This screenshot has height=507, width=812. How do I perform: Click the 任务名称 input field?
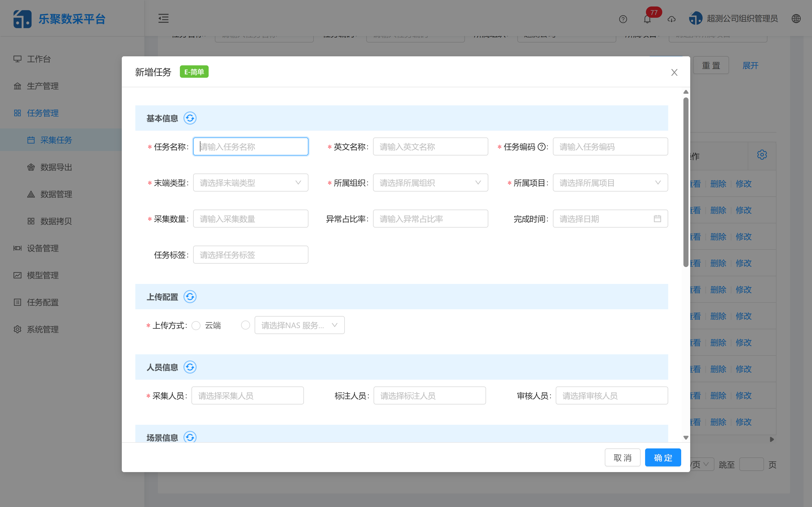[x=250, y=146]
